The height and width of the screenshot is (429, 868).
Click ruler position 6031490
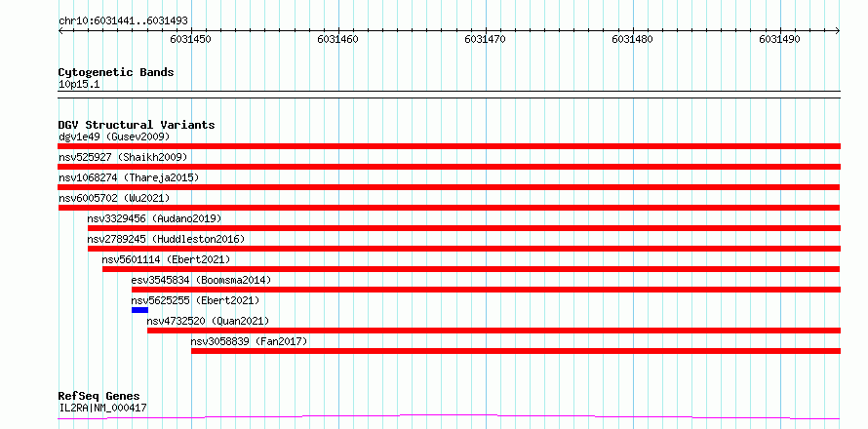(x=779, y=39)
